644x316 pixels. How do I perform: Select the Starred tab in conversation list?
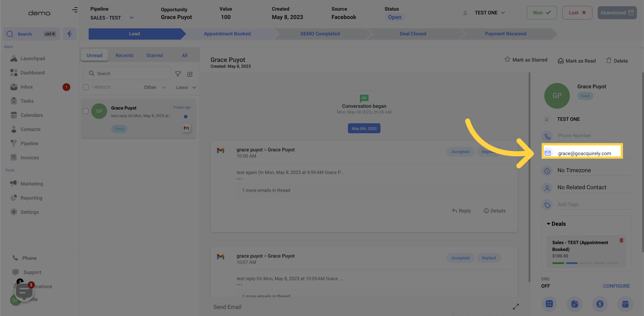tap(154, 54)
